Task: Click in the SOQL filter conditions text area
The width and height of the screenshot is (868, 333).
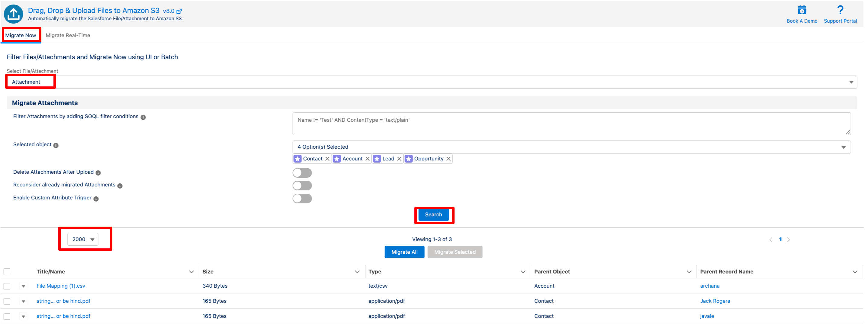Action: point(571,124)
